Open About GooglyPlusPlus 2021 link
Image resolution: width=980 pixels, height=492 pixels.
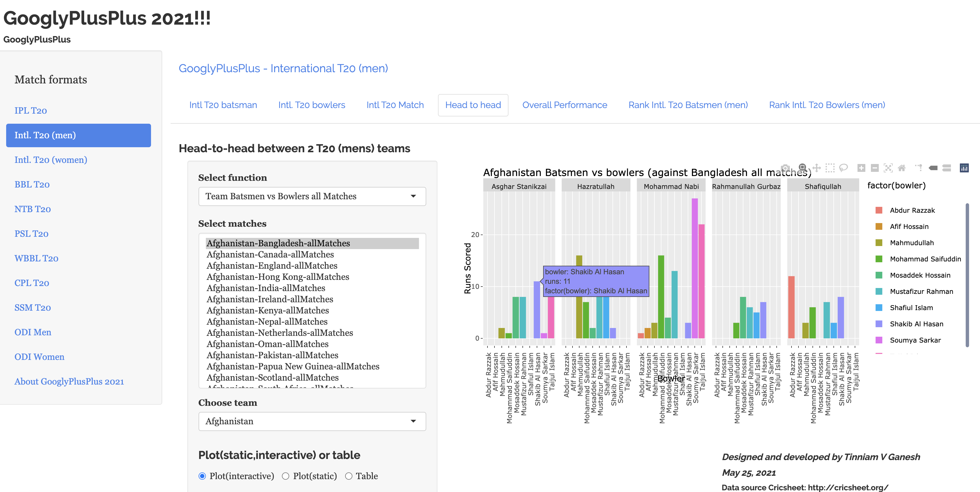coord(69,381)
